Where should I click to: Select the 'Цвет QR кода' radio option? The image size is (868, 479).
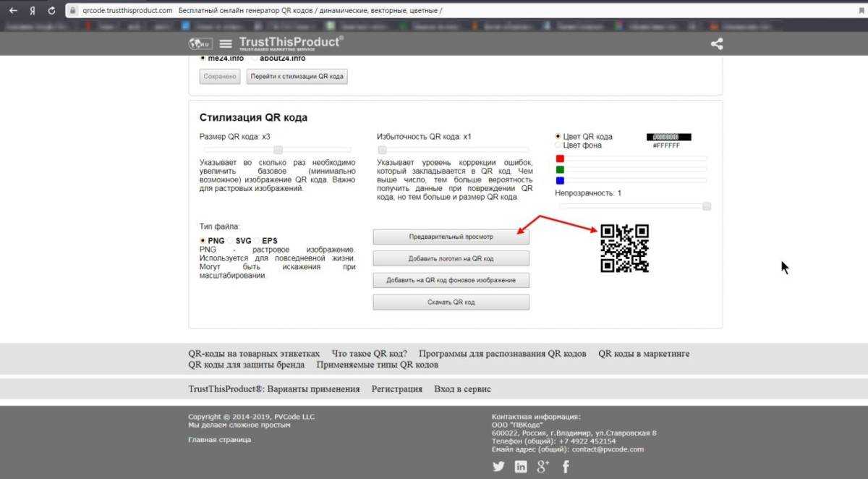tap(558, 136)
